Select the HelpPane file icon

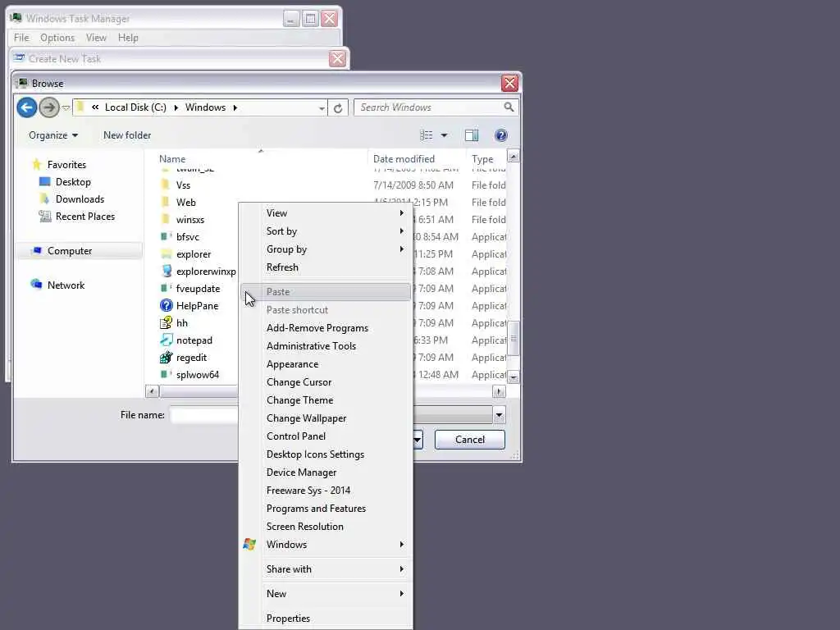coord(167,306)
